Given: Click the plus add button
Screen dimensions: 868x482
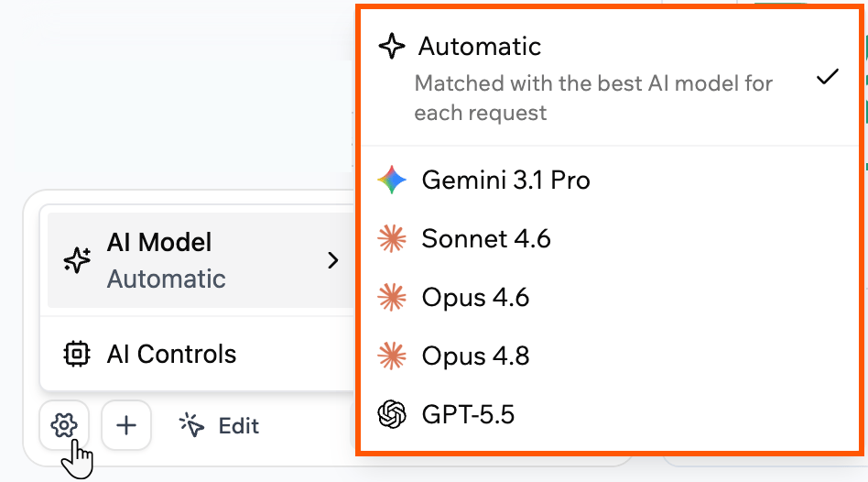Looking at the screenshot, I should point(126,425).
